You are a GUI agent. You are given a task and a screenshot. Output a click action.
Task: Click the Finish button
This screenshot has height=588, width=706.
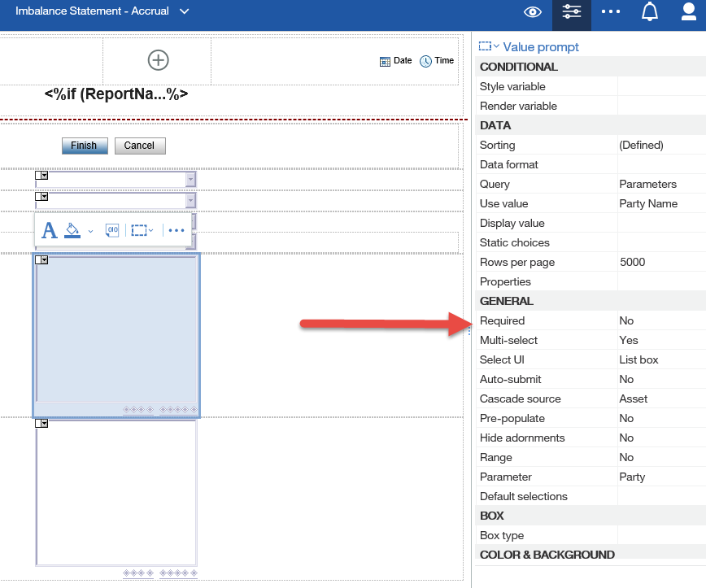tap(84, 146)
